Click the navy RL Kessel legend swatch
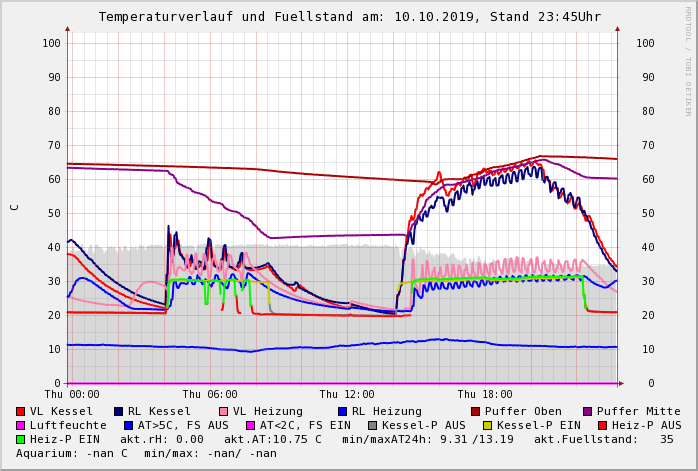This screenshot has height=471, width=698. [x=118, y=411]
